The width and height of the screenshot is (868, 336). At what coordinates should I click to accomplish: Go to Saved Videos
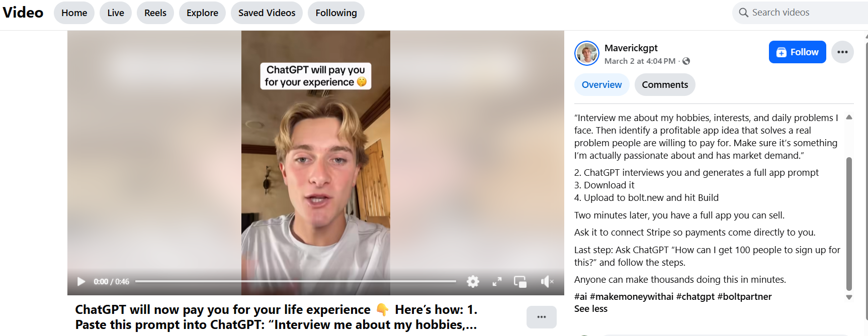[x=267, y=13]
